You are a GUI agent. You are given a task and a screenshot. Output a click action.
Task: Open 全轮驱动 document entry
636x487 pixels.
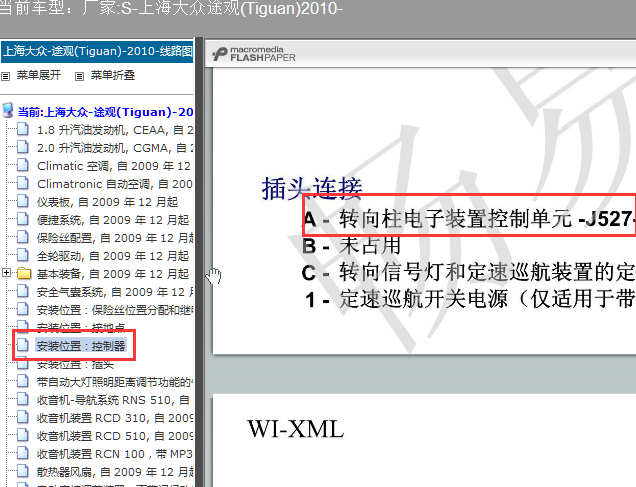tap(113, 256)
